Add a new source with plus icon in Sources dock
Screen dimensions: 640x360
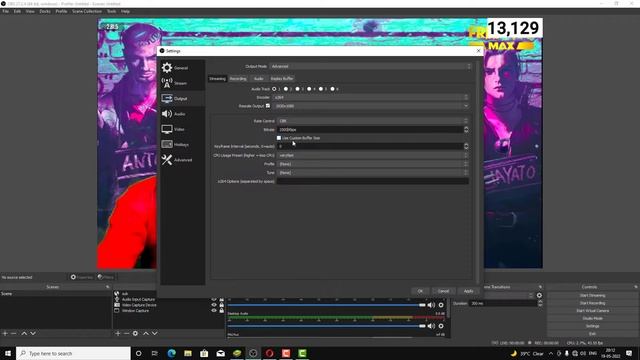[x=118, y=333]
